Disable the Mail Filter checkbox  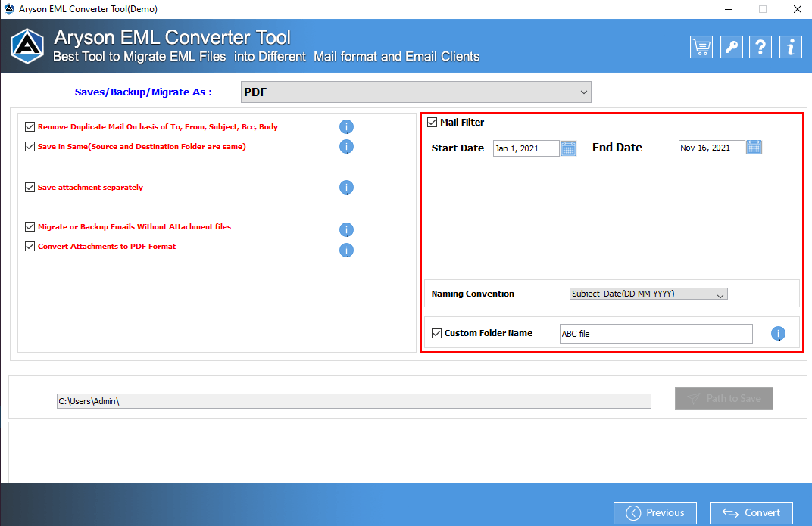(x=432, y=122)
